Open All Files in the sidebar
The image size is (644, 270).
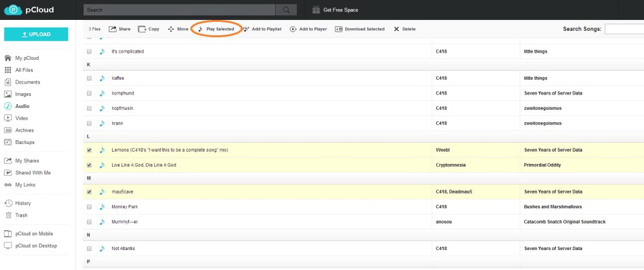(x=24, y=70)
